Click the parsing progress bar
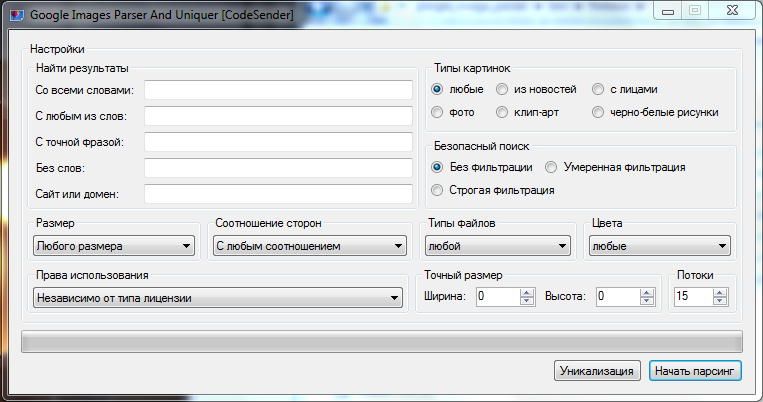Screen dimensions: 763x402 (x=382, y=342)
